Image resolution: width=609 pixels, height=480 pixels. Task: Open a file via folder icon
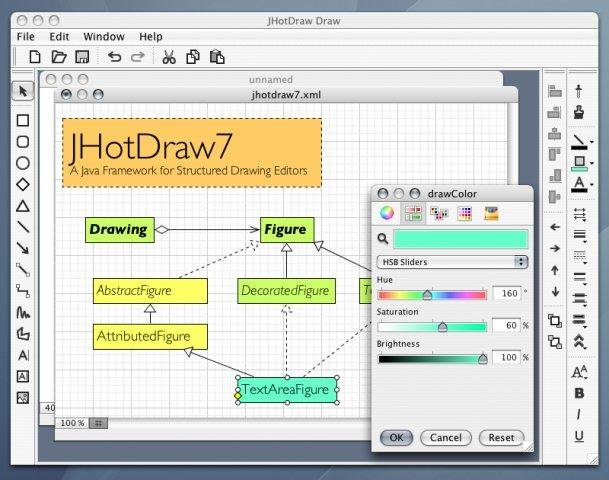click(59, 57)
